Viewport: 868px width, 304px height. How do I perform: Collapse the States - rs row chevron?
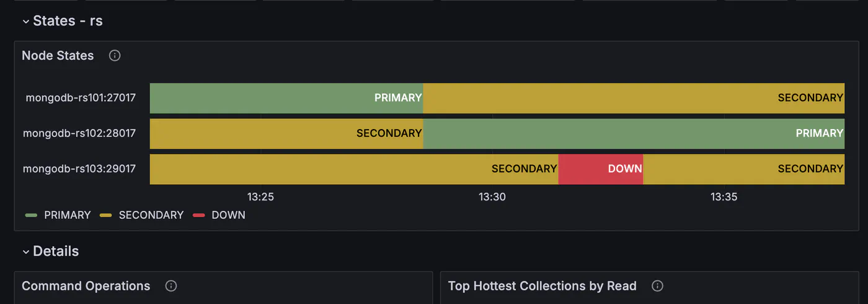(25, 21)
